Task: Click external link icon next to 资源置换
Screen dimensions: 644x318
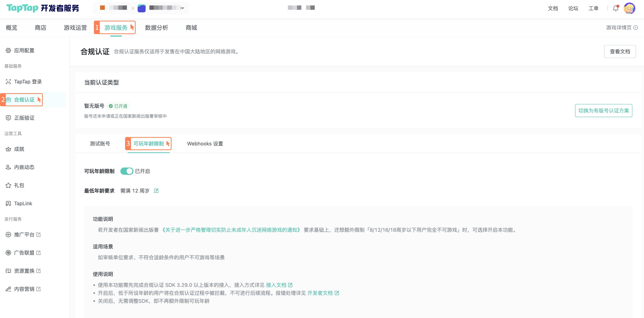Action: [39, 271]
